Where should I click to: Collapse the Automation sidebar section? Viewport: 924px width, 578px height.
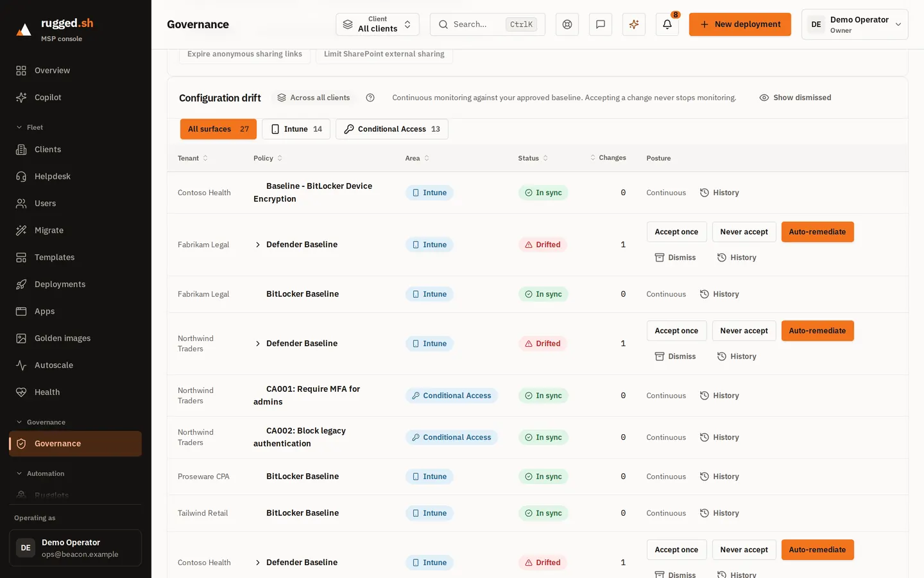[40, 473]
